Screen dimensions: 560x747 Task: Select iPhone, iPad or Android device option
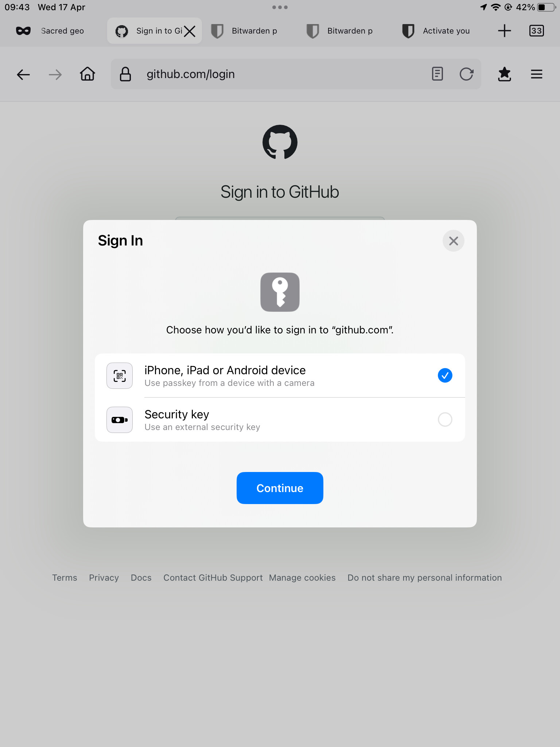tap(280, 376)
